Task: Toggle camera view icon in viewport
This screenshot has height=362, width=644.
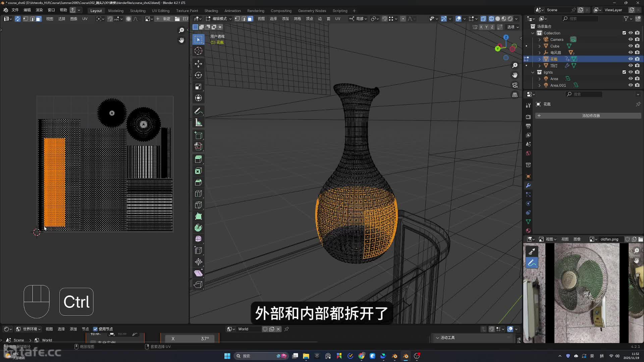Action: click(515, 85)
